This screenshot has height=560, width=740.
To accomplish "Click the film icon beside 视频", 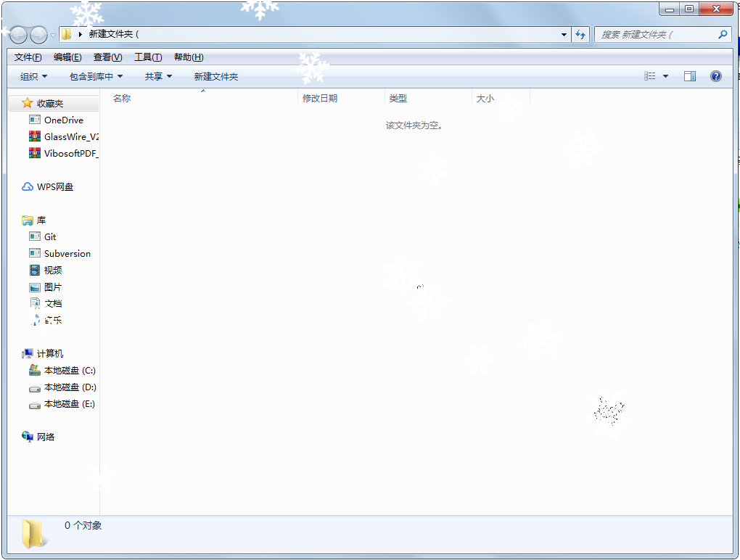I will pos(34,271).
